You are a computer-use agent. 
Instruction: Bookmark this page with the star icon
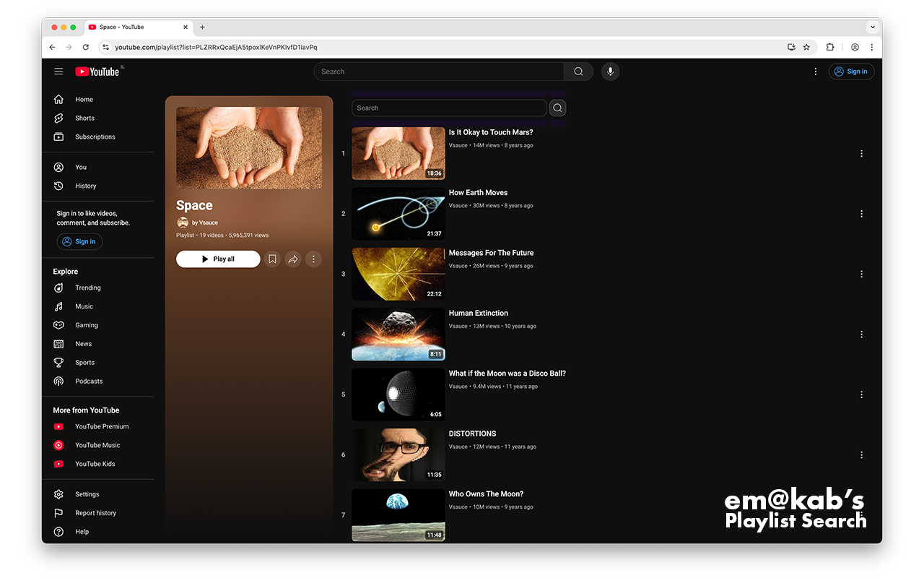[806, 47]
